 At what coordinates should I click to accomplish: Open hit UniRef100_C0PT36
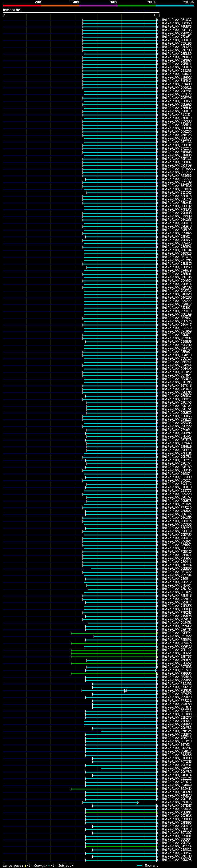176,30
